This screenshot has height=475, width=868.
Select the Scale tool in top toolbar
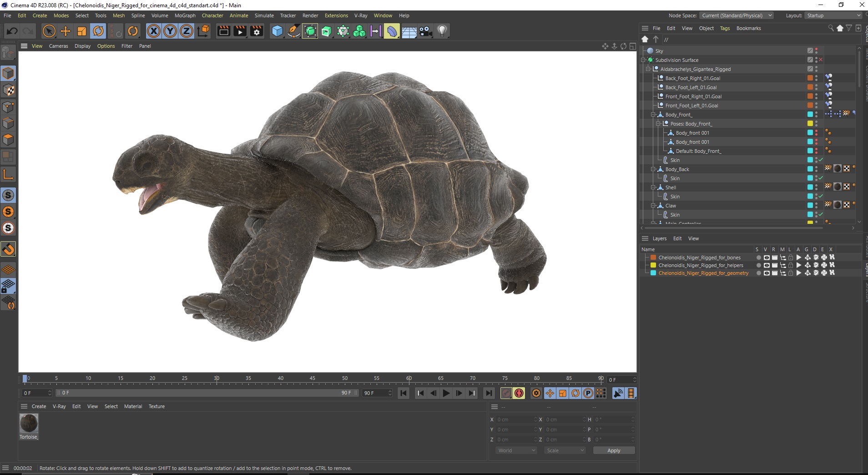pyautogui.click(x=82, y=31)
